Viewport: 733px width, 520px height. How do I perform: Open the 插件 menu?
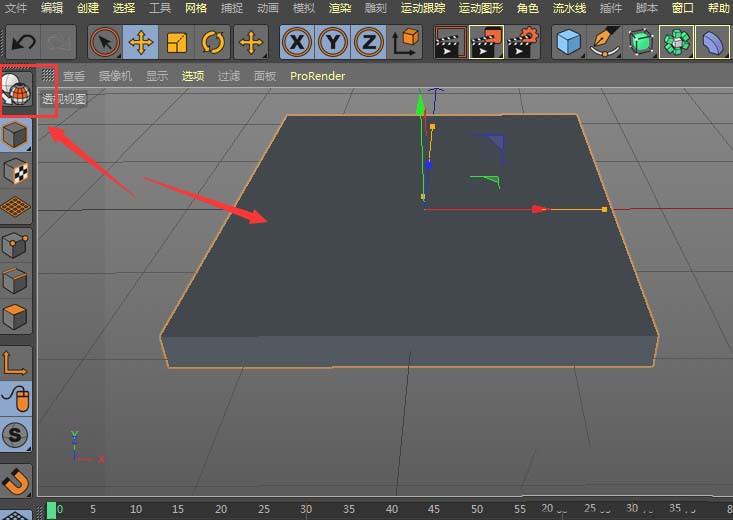point(611,8)
